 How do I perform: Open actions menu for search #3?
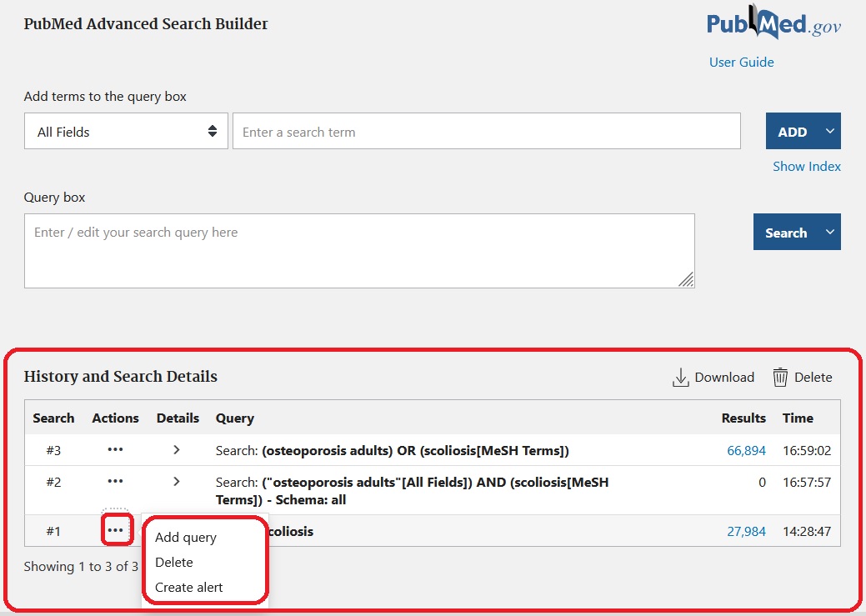(115, 450)
